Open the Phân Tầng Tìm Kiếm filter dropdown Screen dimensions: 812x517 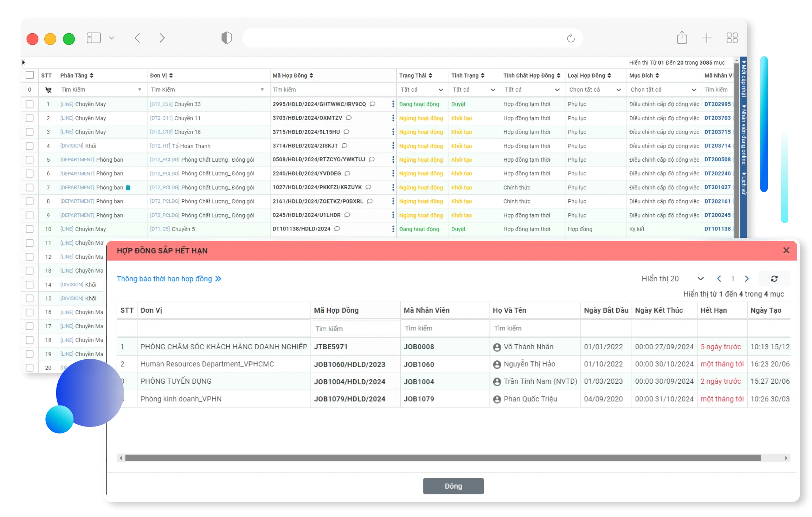pos(101,90)
